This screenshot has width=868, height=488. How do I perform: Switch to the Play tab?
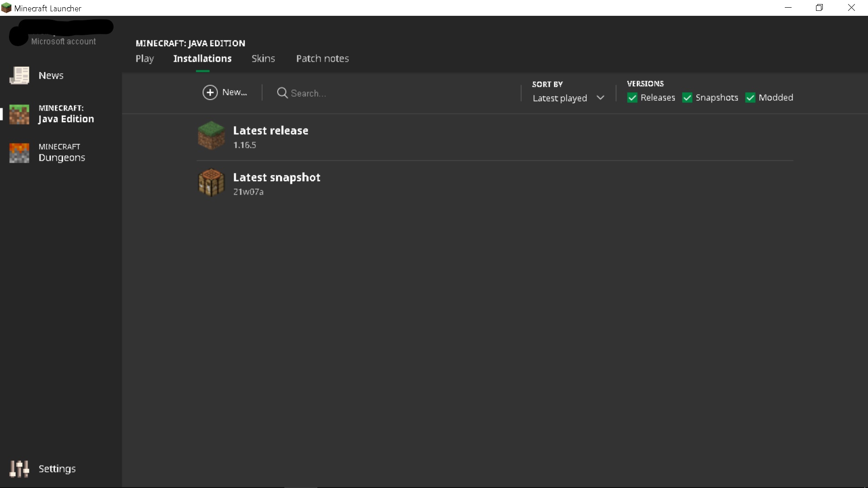tap(145, 59)
